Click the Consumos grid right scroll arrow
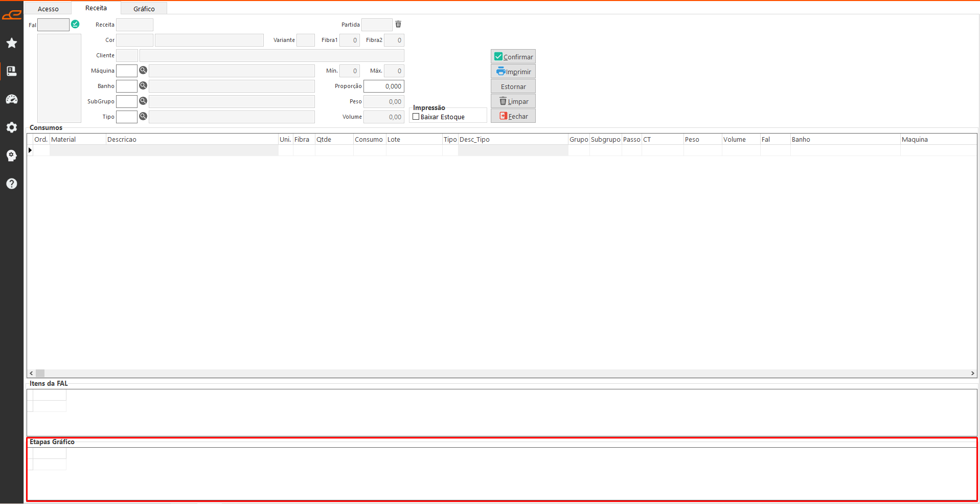This screenshot has height=504, width=980. [x=972, y=374]
